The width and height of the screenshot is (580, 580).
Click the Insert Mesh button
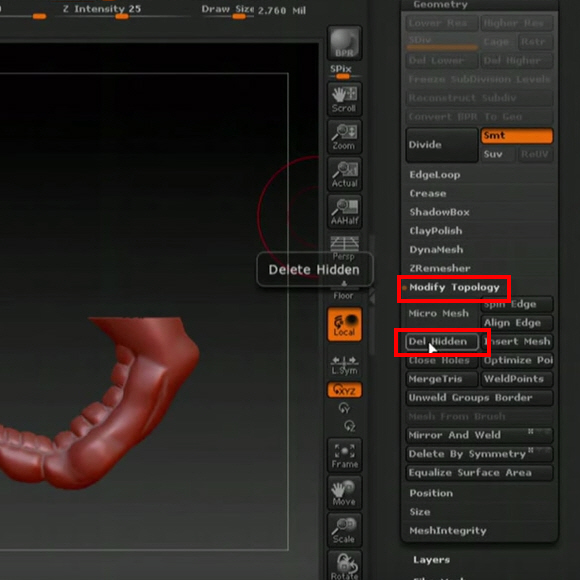pyautogui.click(x=517, y=341)
